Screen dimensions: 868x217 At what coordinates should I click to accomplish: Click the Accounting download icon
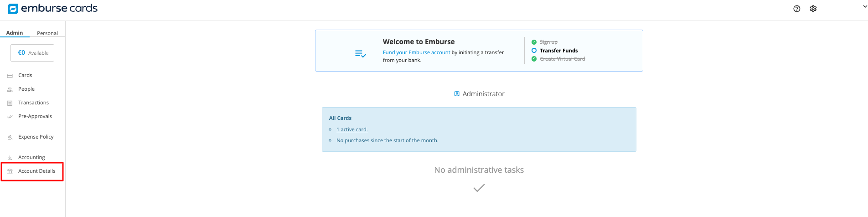(10, 158)
